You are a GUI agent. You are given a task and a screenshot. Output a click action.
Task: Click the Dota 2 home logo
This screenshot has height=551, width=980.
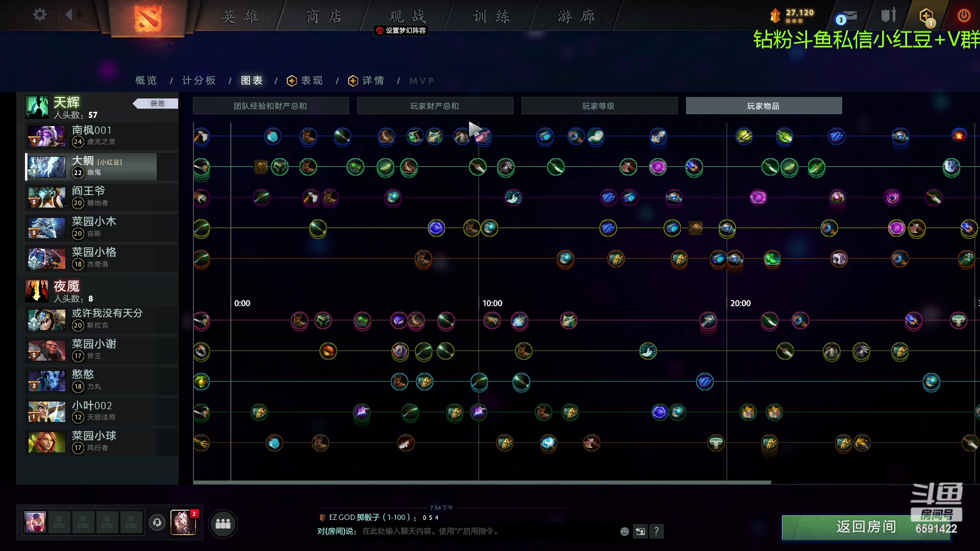[148, 18]
